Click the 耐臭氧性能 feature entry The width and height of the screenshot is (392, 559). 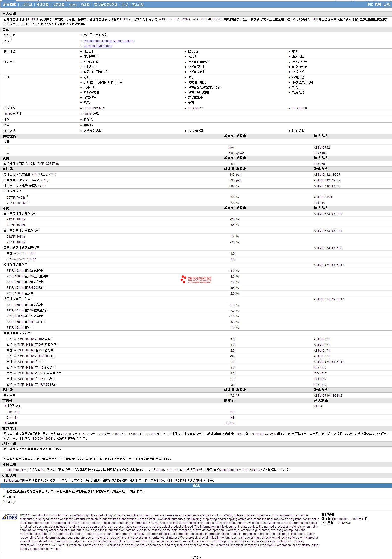click(300, 67)
